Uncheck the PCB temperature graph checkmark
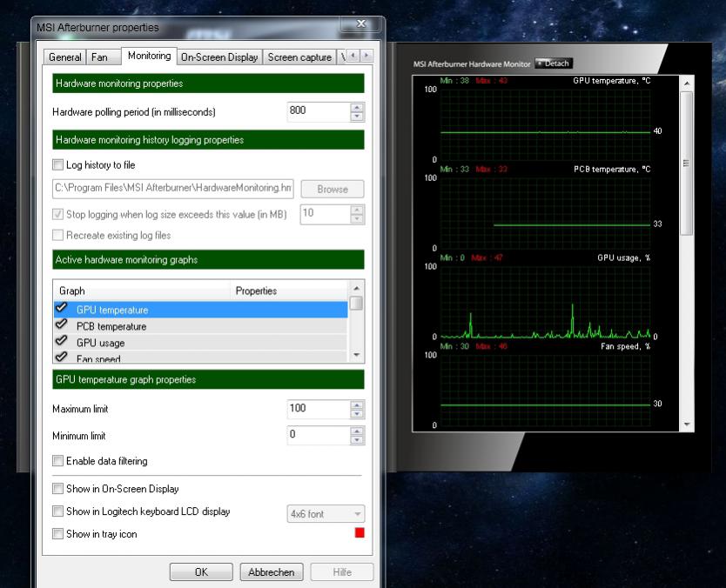The width and height of the screenshot is (726, 588). [x=62, y=324]
